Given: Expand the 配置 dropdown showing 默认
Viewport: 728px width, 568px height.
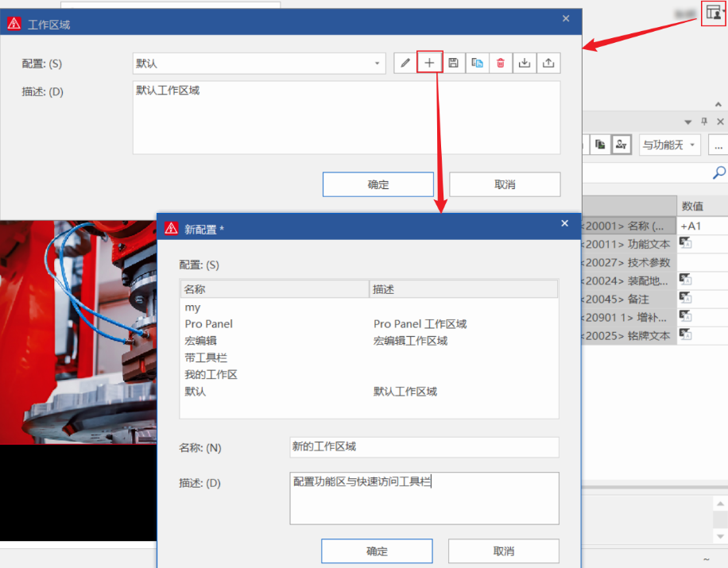Looking at the screenshot, I should click(378, 64).
